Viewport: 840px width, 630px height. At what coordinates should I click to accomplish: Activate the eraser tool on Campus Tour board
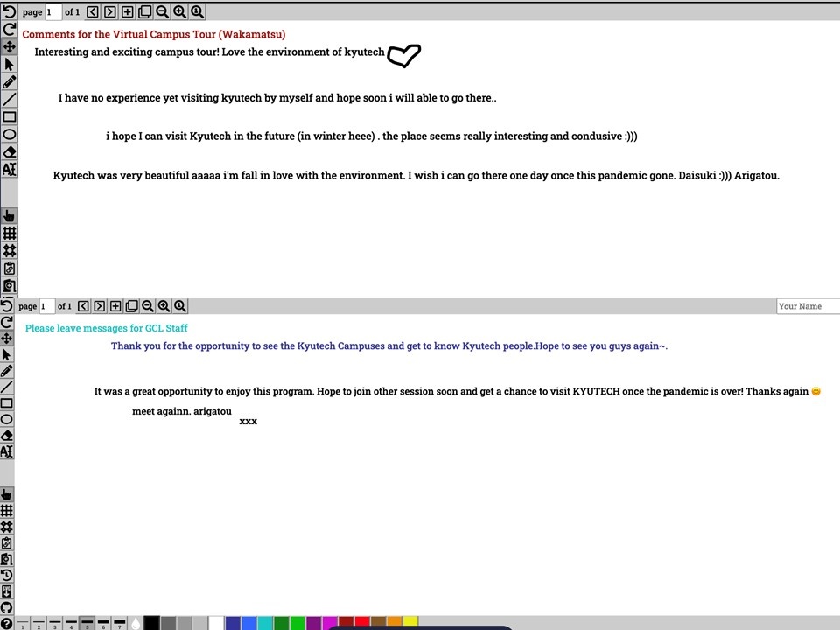pos(9,152)
